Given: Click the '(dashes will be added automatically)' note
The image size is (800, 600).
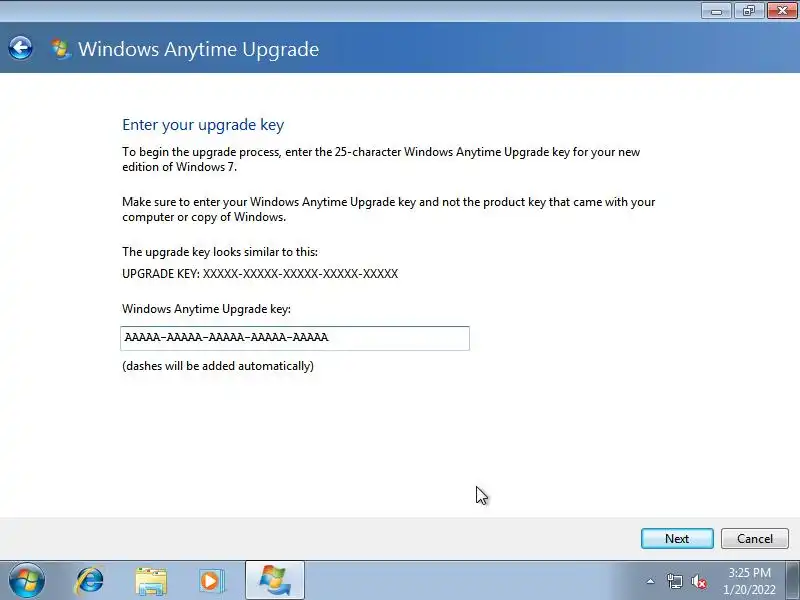Looking at the screenshot, I should [218, 366].
